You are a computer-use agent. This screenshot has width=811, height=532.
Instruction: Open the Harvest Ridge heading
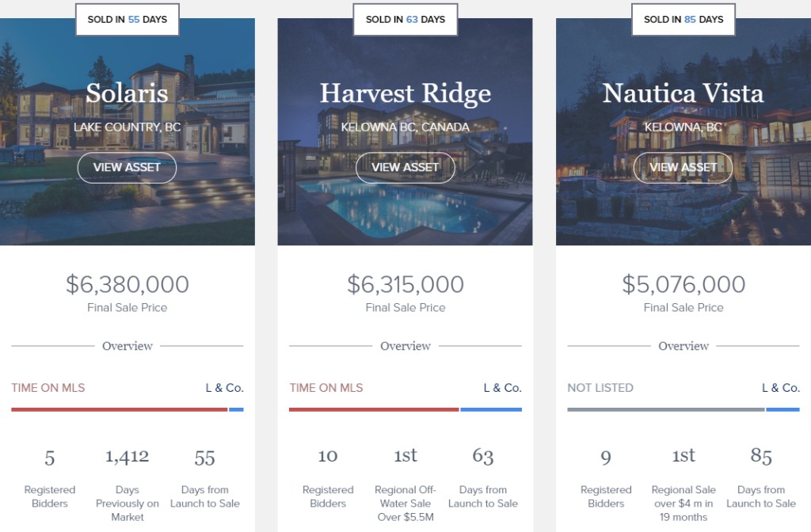pyautogui.click(x=405, y=93)
